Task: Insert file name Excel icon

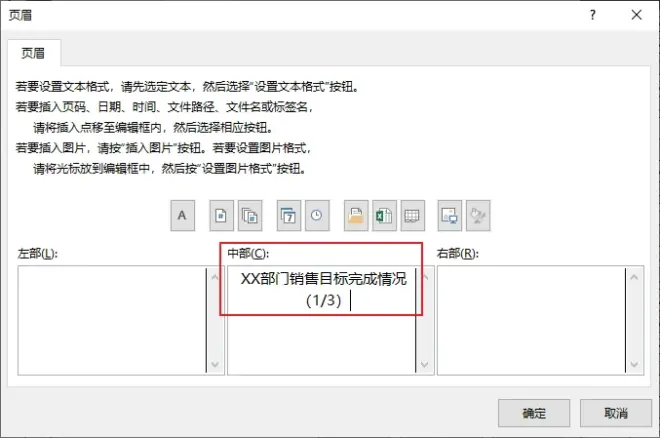Action: (x=384, y=215)
